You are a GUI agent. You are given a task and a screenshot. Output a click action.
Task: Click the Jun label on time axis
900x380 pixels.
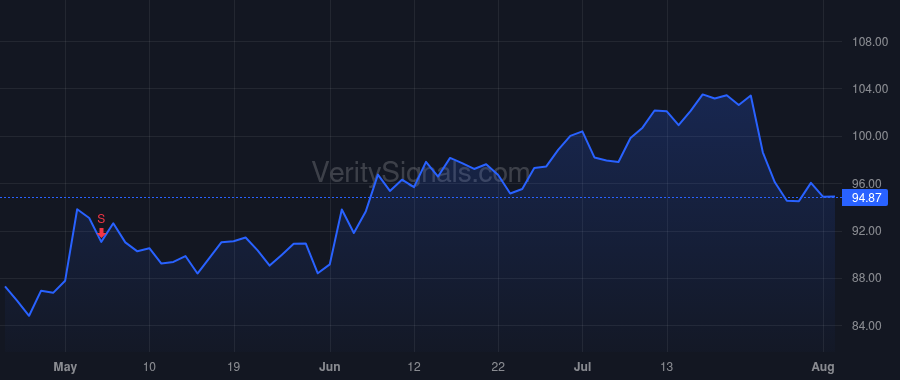click(330, 366)
